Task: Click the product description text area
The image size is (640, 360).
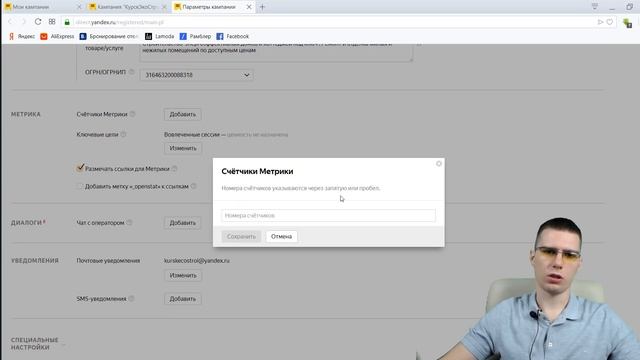Action: (x=276, y=53)
